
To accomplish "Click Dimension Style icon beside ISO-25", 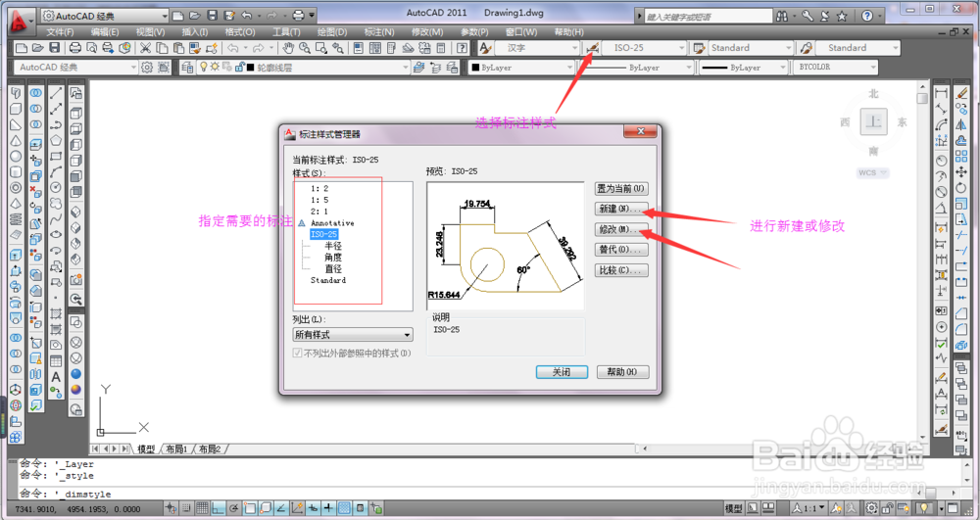I will coord(593,47).
